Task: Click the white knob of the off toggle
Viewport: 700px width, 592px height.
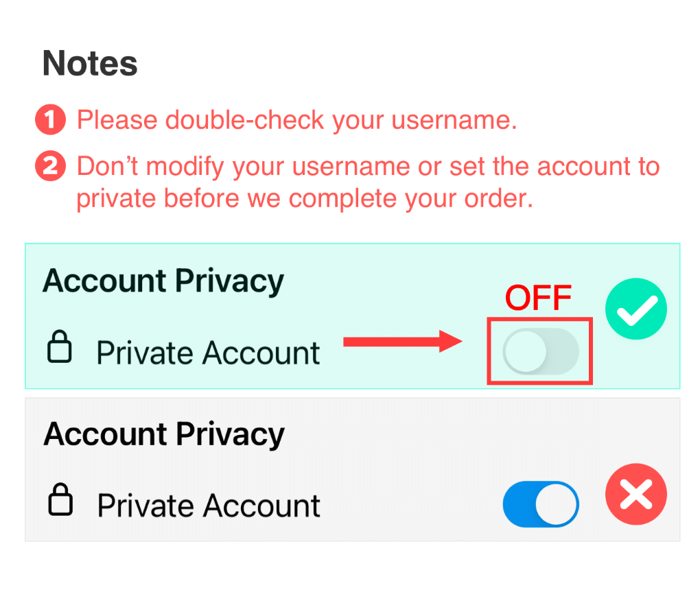Action: click(525, 352)
